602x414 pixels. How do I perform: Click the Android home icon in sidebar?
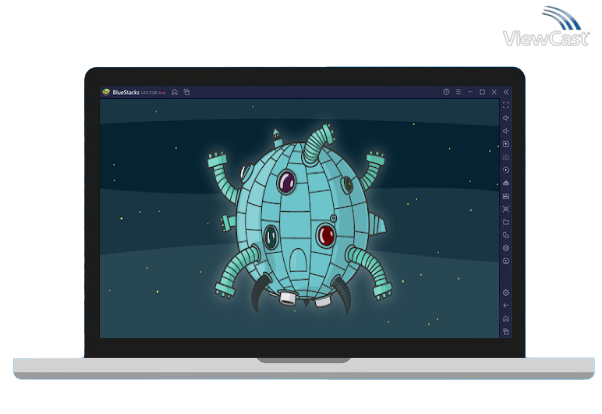click(x=506, y=319)
